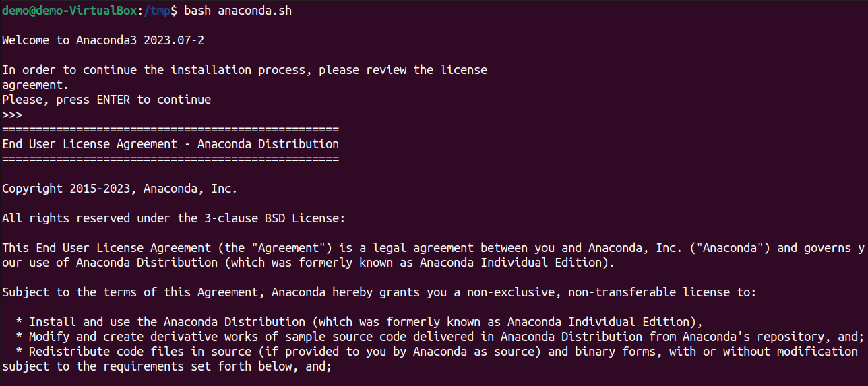Click the word 'agreement.' on its own line

(35, 85)
